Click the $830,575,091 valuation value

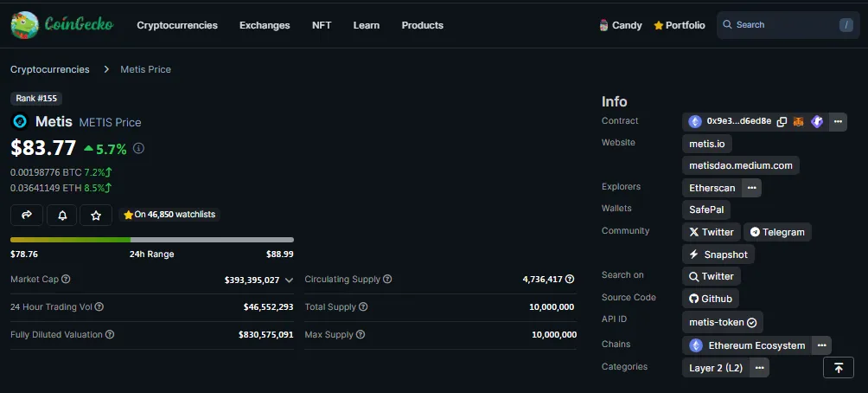tap(266, 335)
